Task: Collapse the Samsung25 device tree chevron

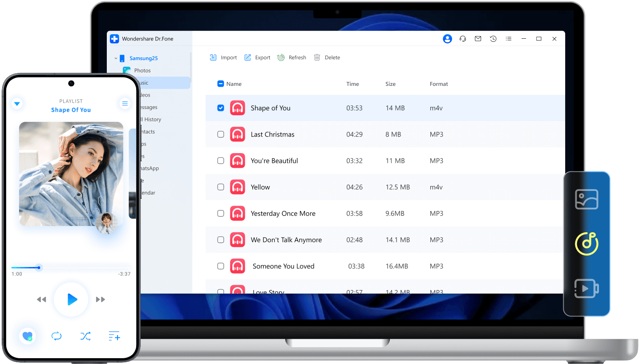Action: [x=116, y=58]
